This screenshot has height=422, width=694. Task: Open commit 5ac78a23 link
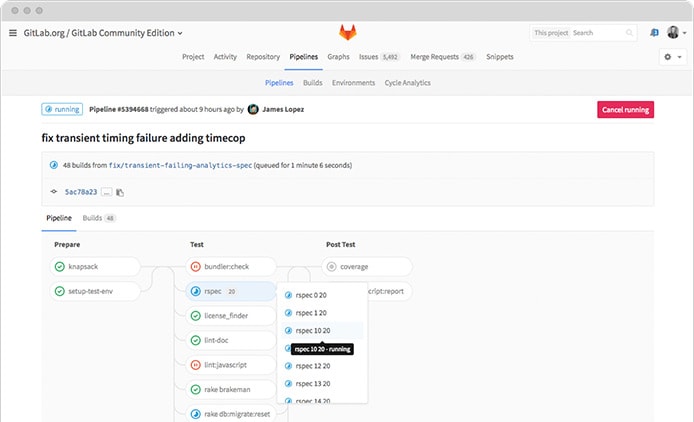pos(81,192)
